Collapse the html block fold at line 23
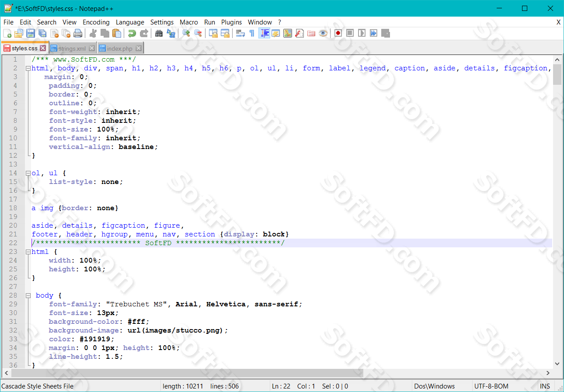564x392 pixels. click(x=28, y=252)
